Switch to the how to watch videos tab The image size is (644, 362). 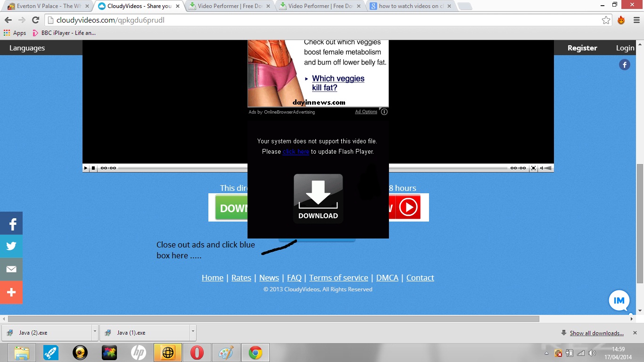tap(410, 6)
